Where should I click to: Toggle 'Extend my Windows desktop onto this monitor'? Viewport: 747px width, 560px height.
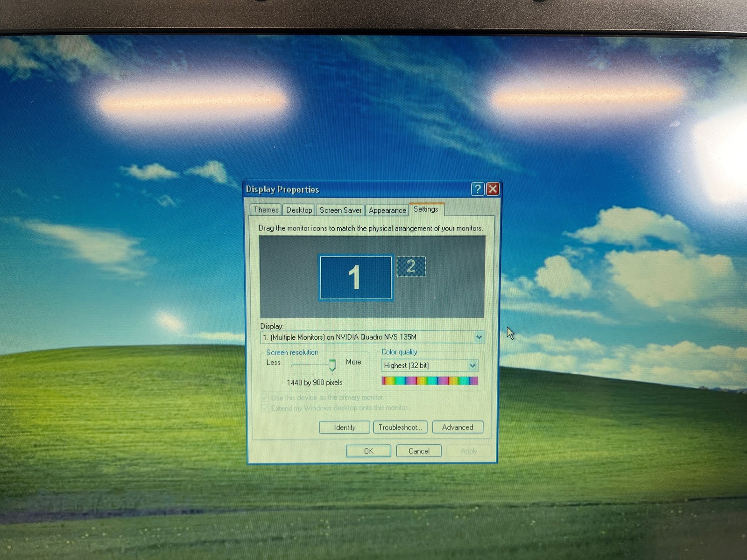tap(265, 408)
